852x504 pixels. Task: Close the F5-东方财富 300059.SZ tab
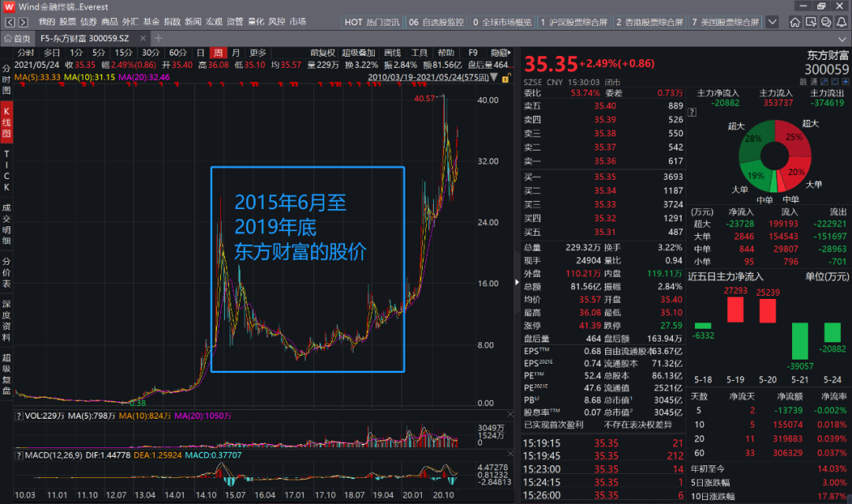[x=143, y=39]
